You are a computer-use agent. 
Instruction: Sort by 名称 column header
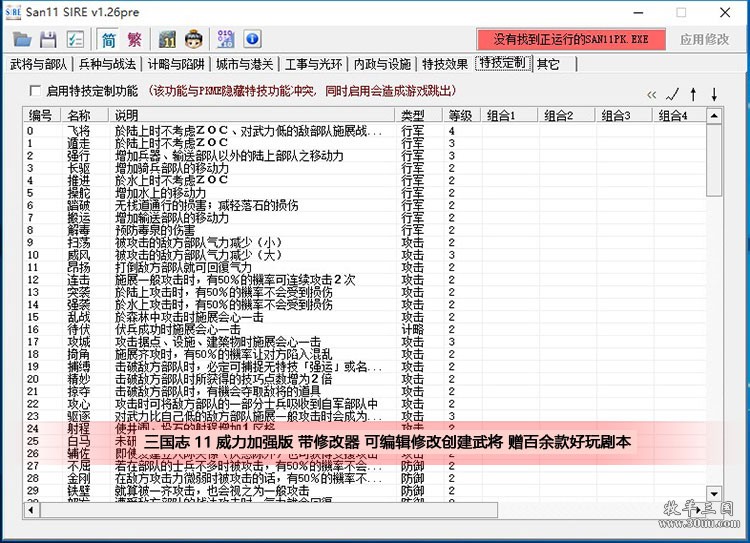click(x=85, y=115)
